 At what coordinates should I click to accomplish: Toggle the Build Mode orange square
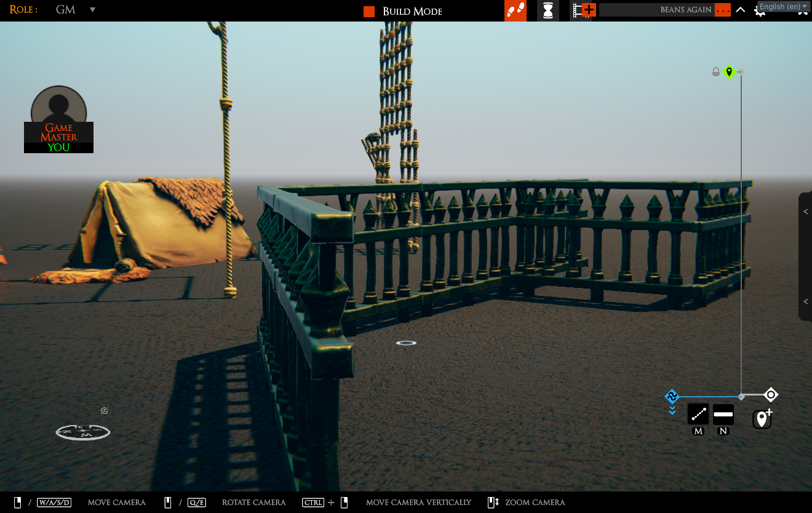[369, 12]
